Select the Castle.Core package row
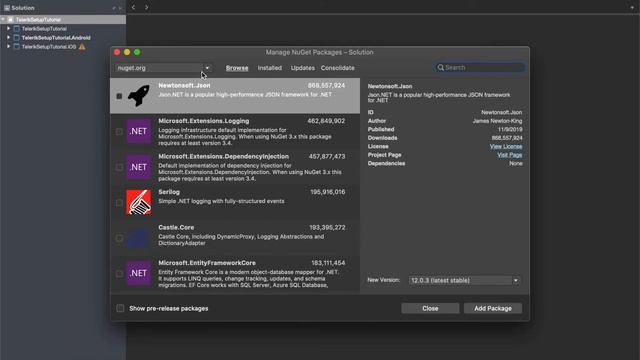The width and height of the screenshot is (640, 360). click(x=235, y=238)
